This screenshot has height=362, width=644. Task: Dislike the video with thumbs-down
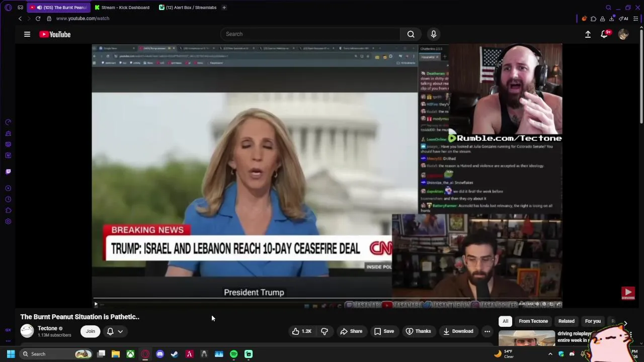click(325, 331)
